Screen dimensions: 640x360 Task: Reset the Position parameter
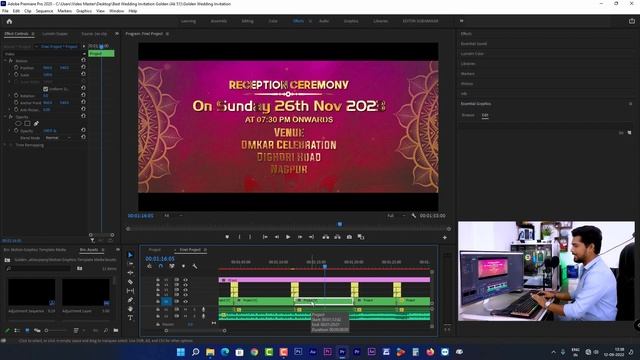pos(83,68)
